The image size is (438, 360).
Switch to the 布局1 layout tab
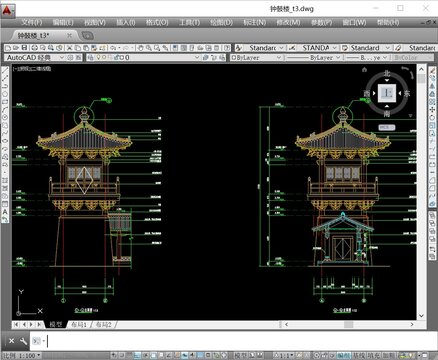coord(79,324)
